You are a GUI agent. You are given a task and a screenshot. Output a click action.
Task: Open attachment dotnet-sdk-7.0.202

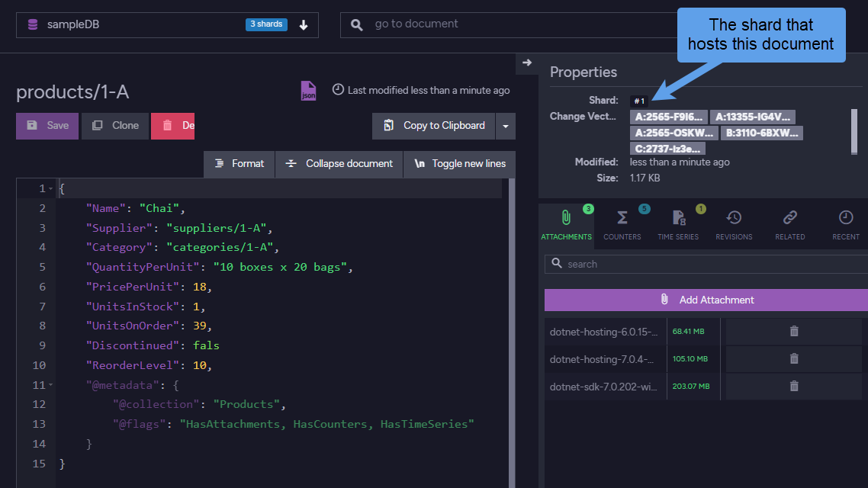[x=603, y=387]
